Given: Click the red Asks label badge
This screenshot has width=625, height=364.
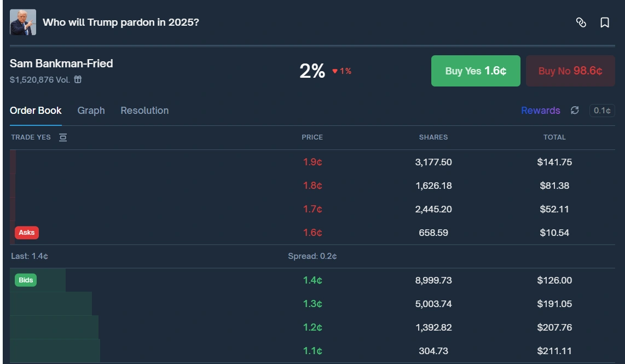Looking at the screenshot, I should point(27,233).
